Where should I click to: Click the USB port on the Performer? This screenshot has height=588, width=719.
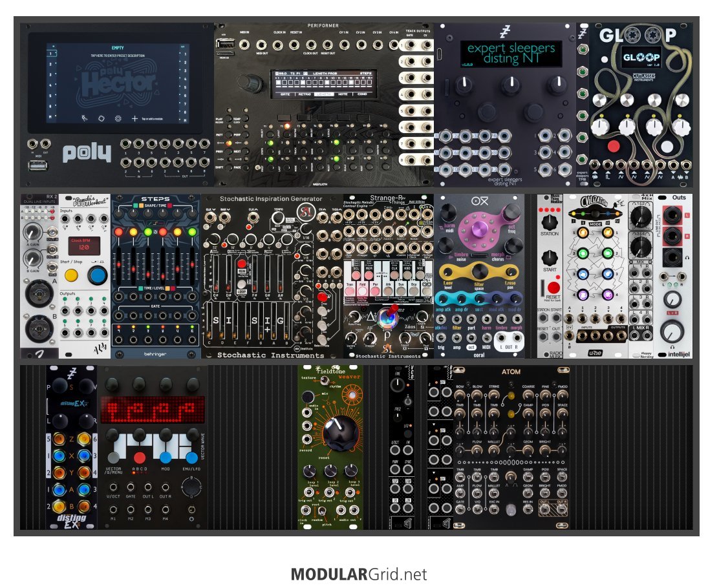[225, 44]
